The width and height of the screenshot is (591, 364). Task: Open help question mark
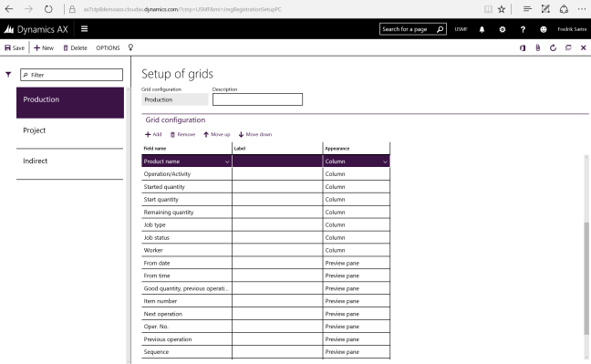point(523,29)
